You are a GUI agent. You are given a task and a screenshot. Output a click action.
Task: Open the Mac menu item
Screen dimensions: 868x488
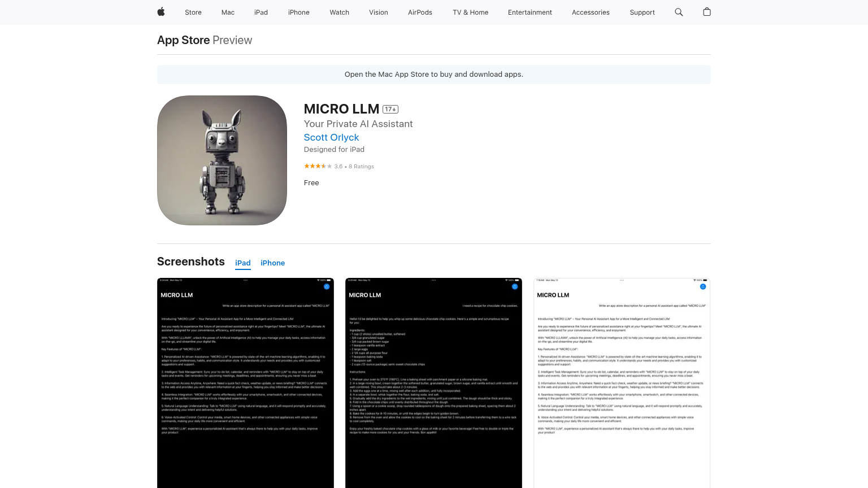tap(228, 12)
